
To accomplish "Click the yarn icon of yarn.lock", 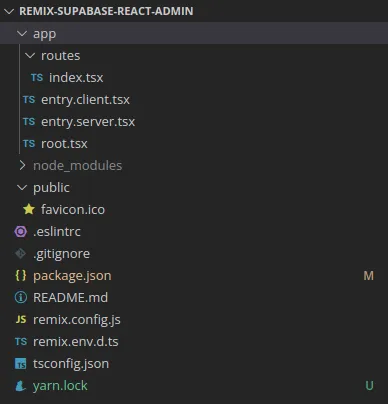I will pos(20,386).
